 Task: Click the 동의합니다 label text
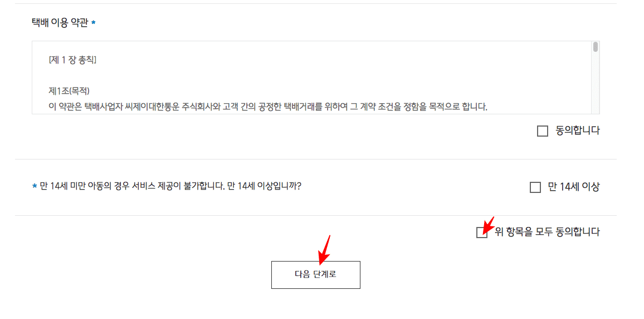click(578, 132)
